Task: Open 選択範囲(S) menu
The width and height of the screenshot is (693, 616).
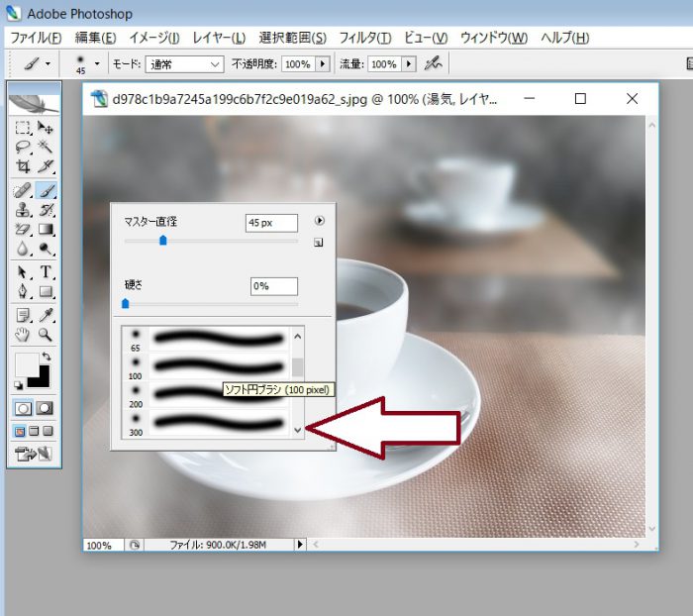Action: [x=293, y=38]
